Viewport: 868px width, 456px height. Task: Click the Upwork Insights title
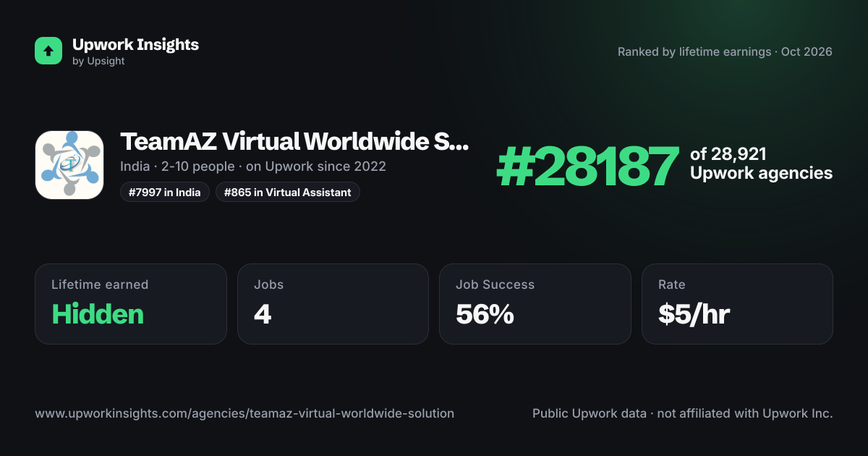135,44
